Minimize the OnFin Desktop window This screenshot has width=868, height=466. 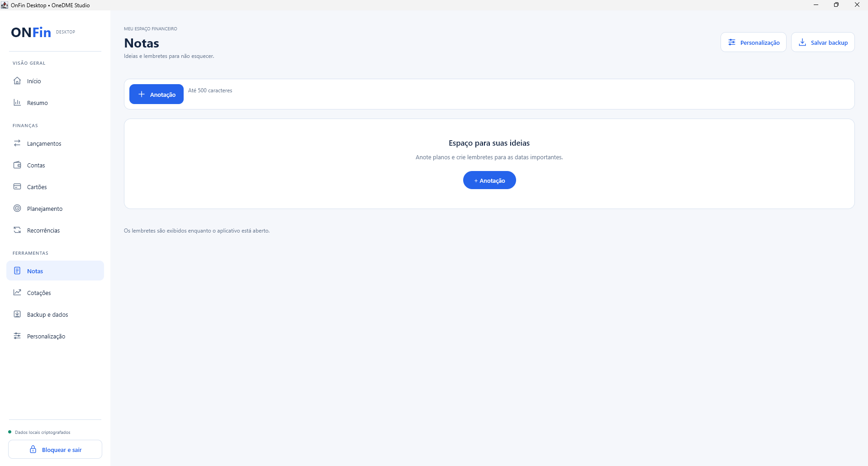(816, 5)
